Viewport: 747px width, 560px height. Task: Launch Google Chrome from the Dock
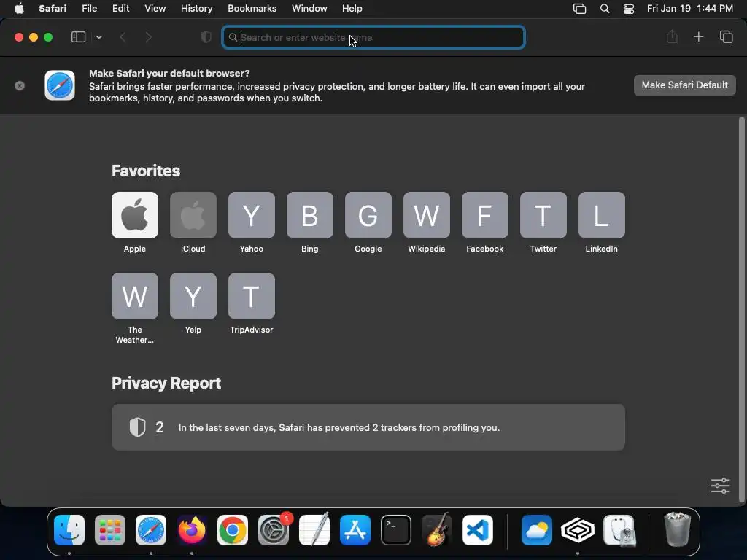pos(233,530)
